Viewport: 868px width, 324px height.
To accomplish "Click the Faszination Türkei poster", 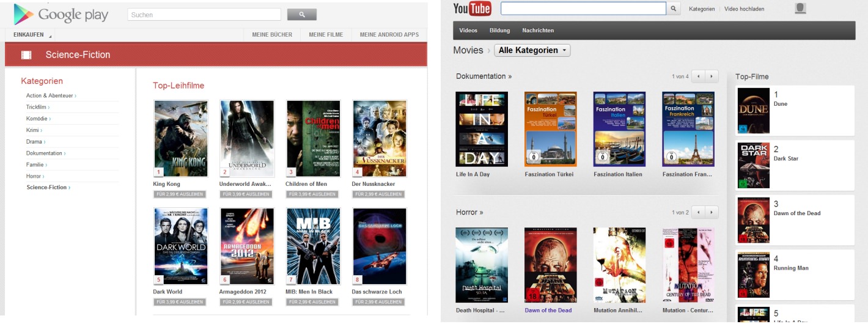I will [551, 129].
